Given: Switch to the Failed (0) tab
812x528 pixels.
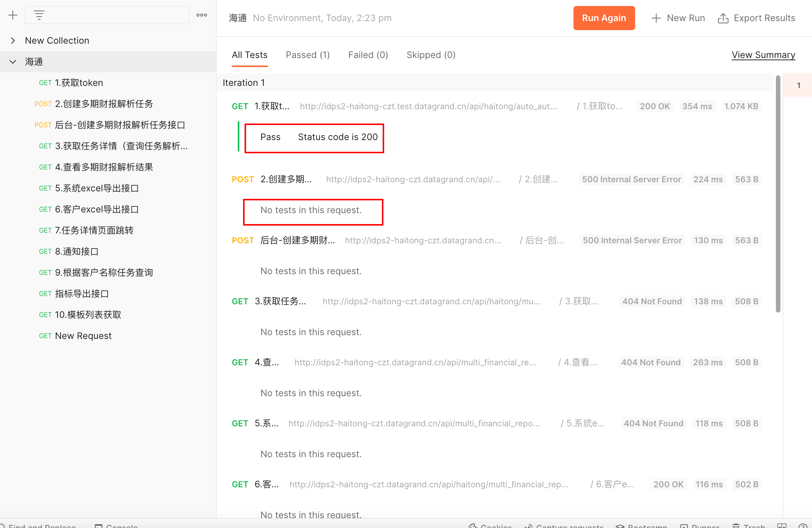Looking at the screenshot, I should [368, 55].
